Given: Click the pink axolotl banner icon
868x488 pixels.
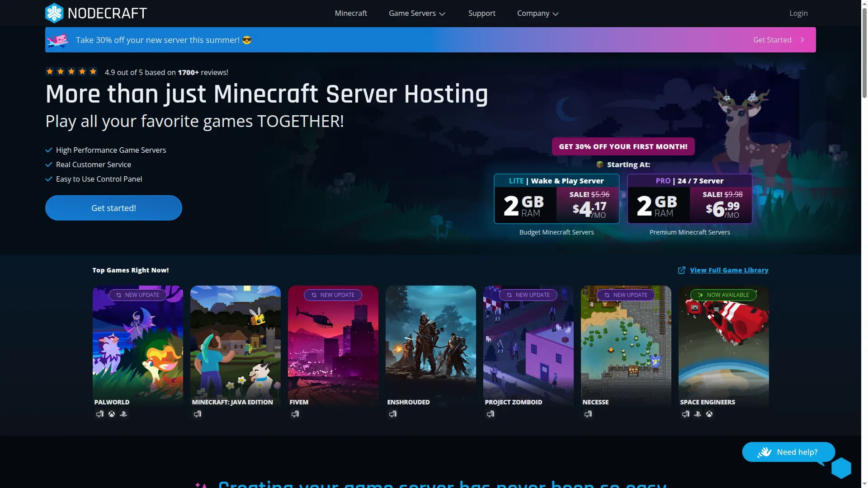Looking at the screenshot, I should [58, 40].
